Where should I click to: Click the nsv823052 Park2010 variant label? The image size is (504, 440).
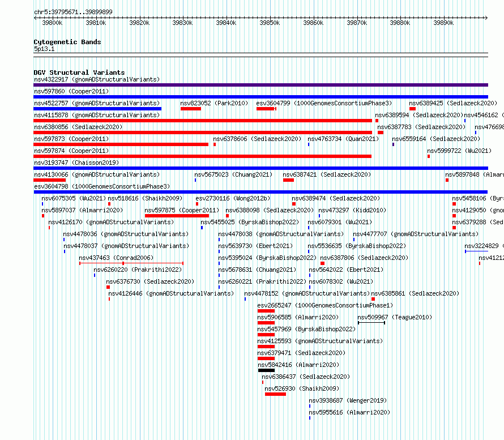coord(214,103)
